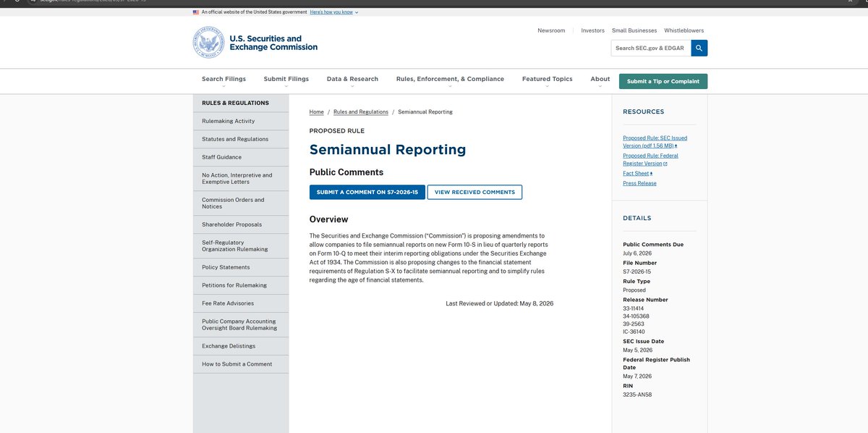Screen dimensions: 868x433
Task: Click the SEC seal logo
Action: pos(208,42)
